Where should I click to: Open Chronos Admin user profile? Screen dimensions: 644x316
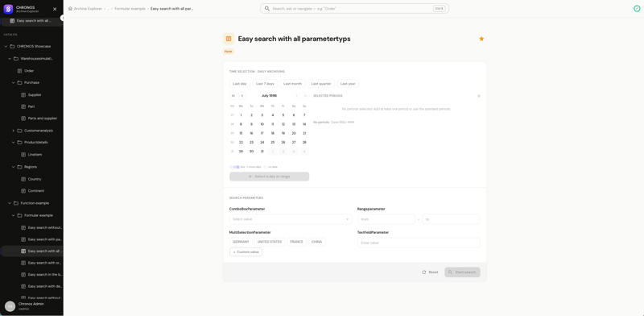click(31, 306)
